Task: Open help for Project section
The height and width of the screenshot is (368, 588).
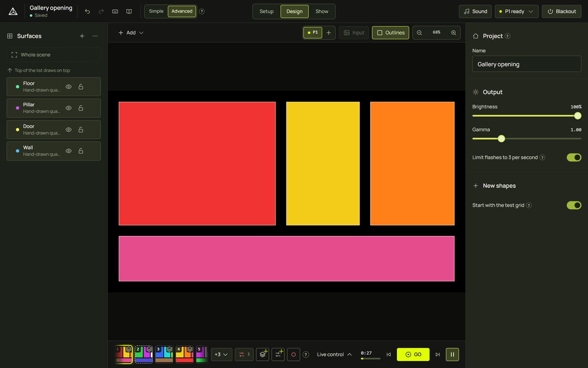Action: (x=507, y=36)
